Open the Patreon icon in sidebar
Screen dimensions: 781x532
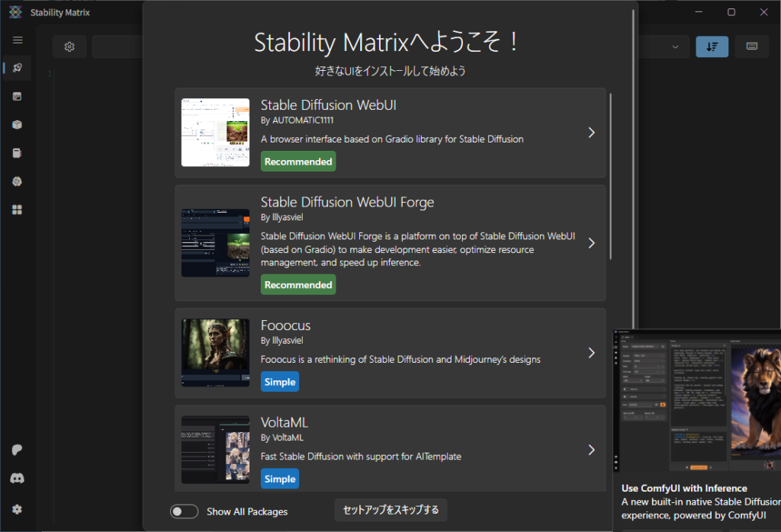(x=18, y=450)
